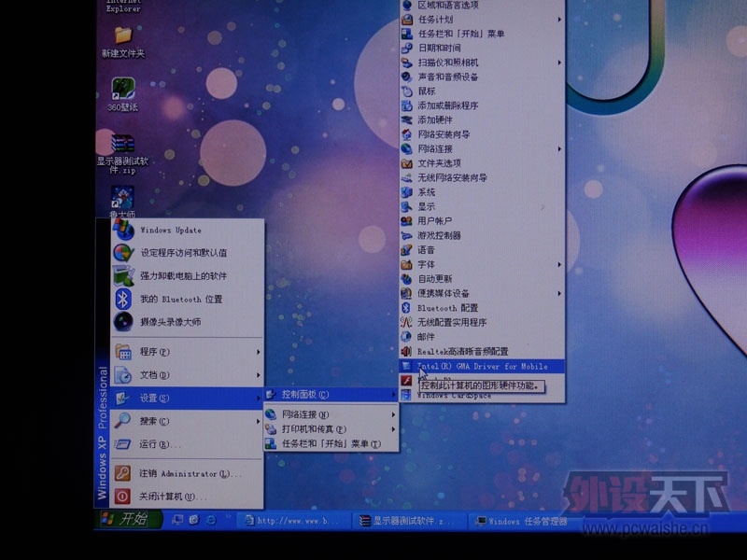This screenshot has width=747, height=560.
Task: Open 运行(R)... dialog
Action: [188, 444]
